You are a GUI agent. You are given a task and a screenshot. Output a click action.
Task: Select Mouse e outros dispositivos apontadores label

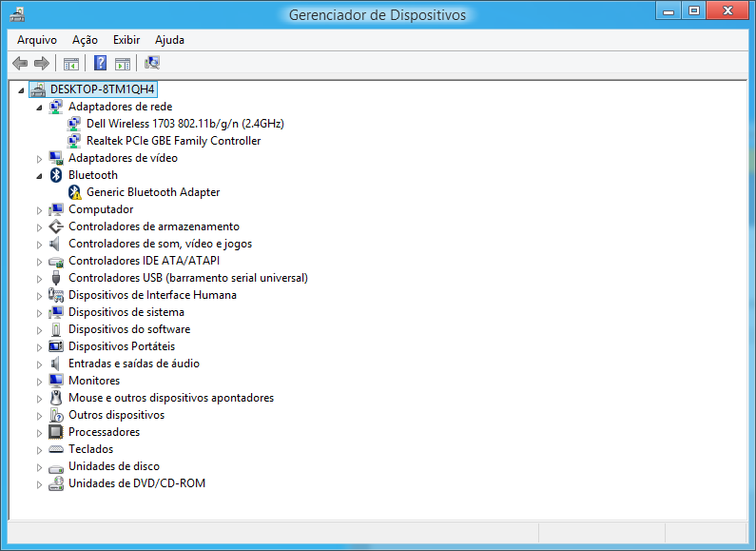(171, 398)
